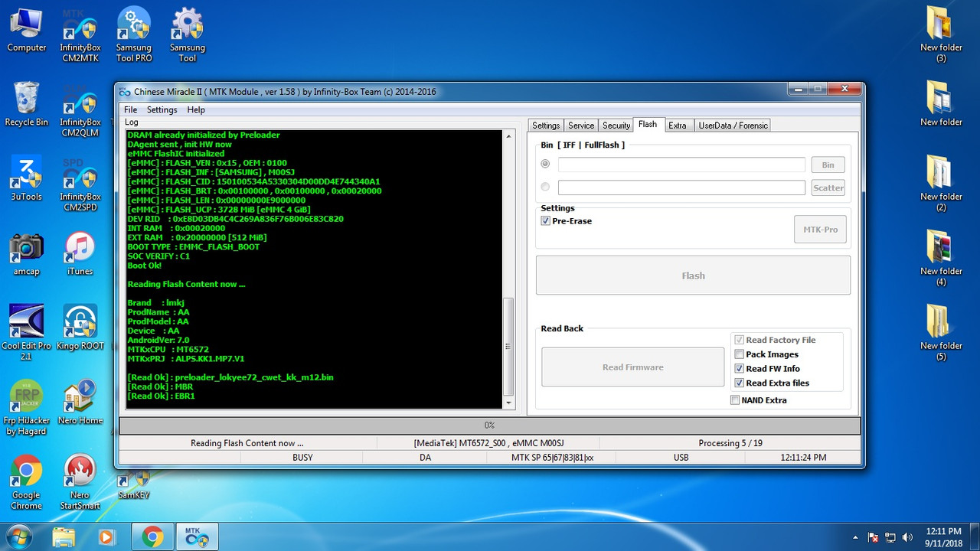This screenshot has height=551, width=980.
Task: Launch iTunes from desktop
Action: click(80, 254)
